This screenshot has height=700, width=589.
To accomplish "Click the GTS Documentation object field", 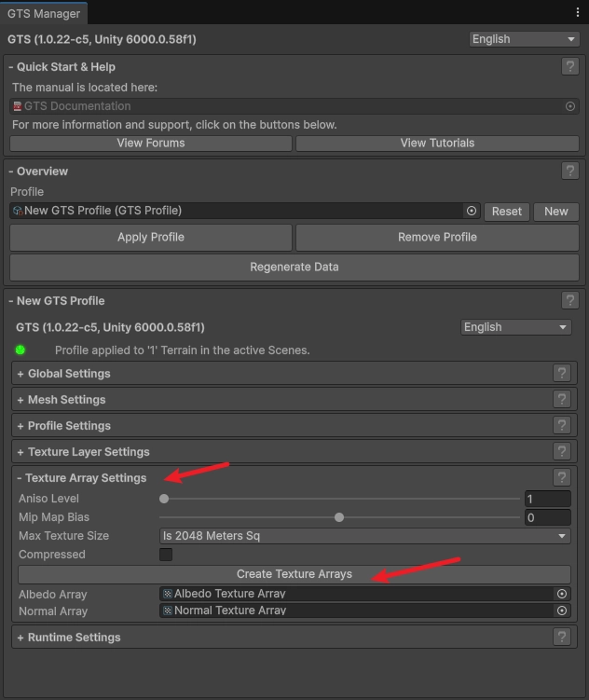I will (294, 106).
